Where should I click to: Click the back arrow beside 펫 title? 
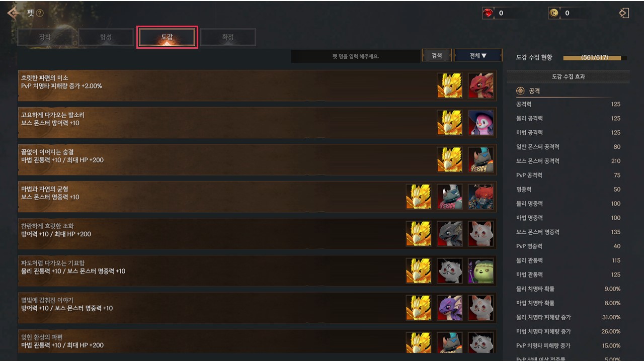(x=14, y=13)
